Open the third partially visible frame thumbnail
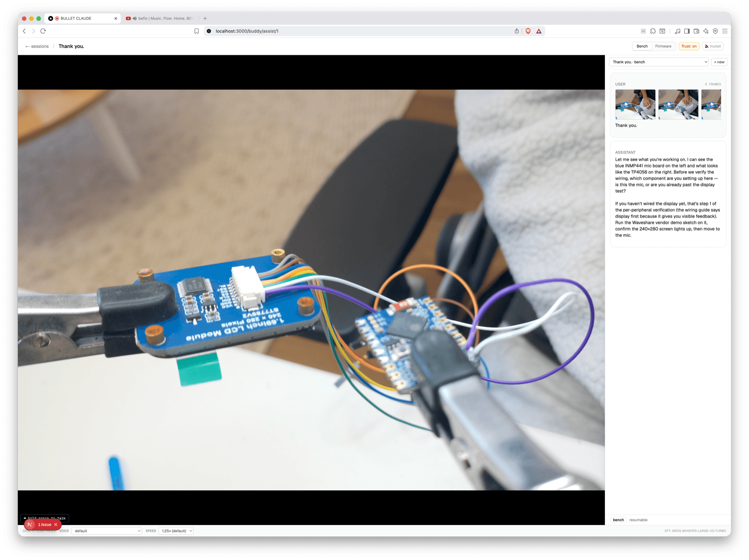 click(x=711, y=104)
